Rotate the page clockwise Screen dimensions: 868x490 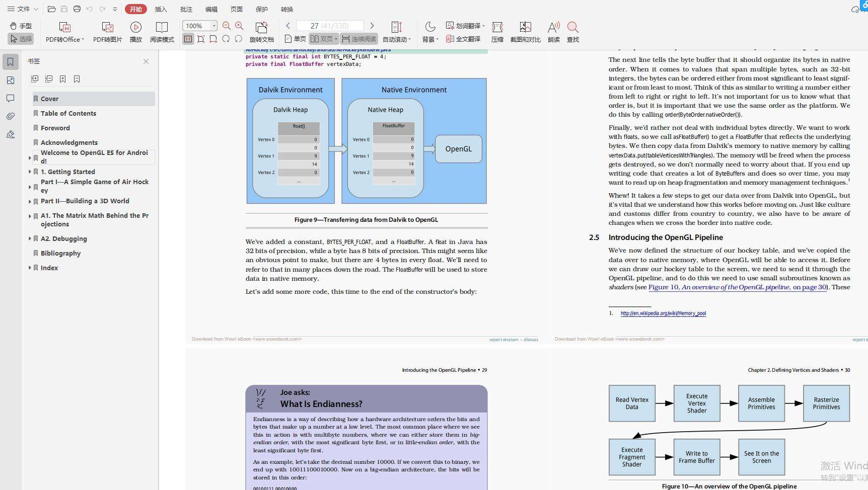226,39
